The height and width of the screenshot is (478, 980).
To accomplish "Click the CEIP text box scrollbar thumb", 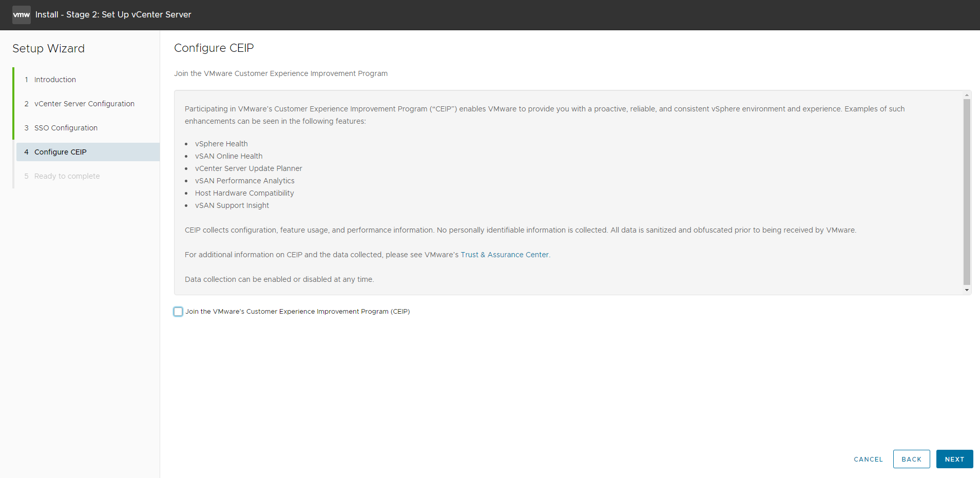I will (x=967, y=192).
